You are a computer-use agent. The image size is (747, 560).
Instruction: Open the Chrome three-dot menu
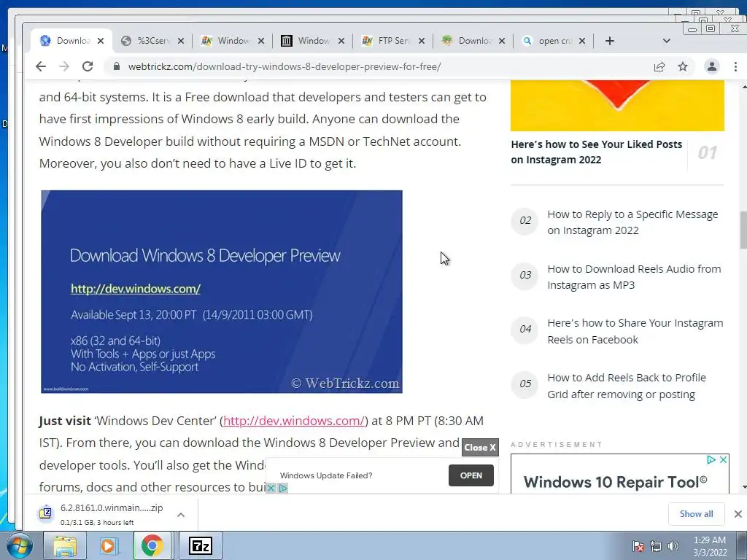(x=735, y=66)
